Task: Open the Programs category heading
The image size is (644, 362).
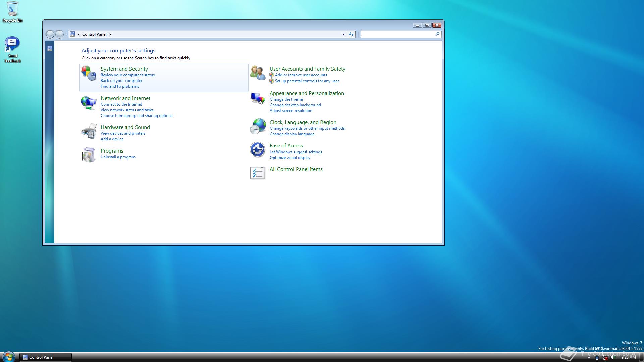Action: [112, 150]
